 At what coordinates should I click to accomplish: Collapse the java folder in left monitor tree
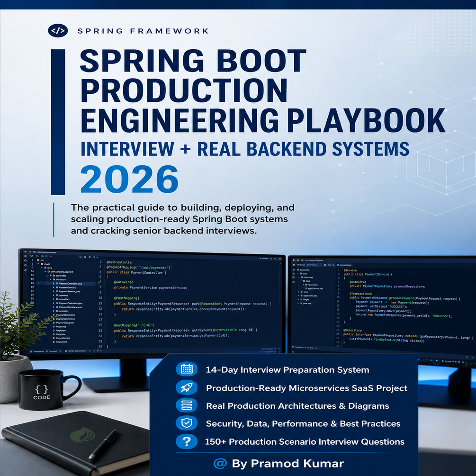pyautogui.click(x=42, y=268)
